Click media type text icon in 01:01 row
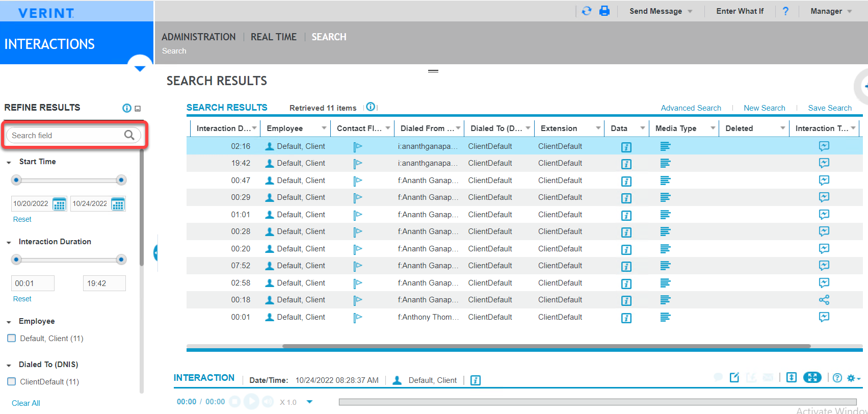 [665, 215]
